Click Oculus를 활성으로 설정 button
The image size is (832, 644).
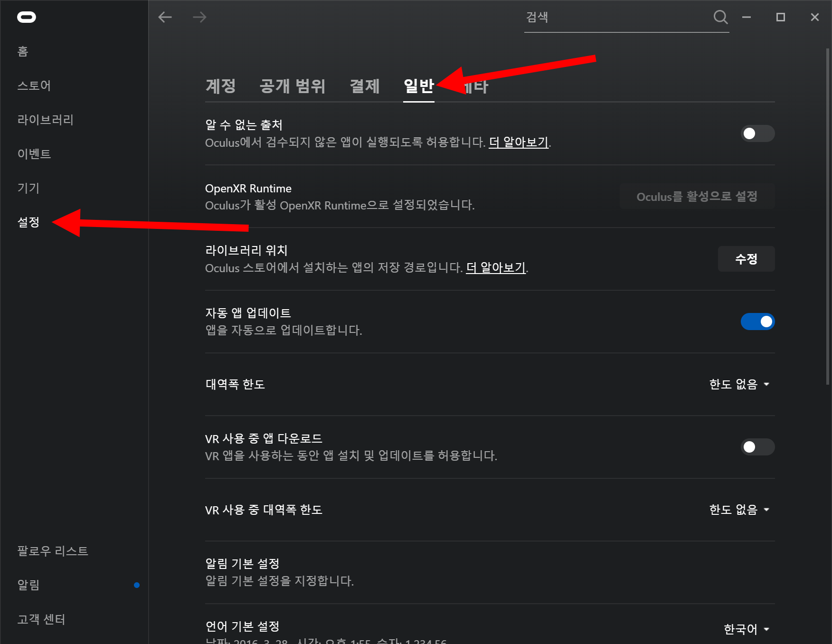[x=697, y=196]
